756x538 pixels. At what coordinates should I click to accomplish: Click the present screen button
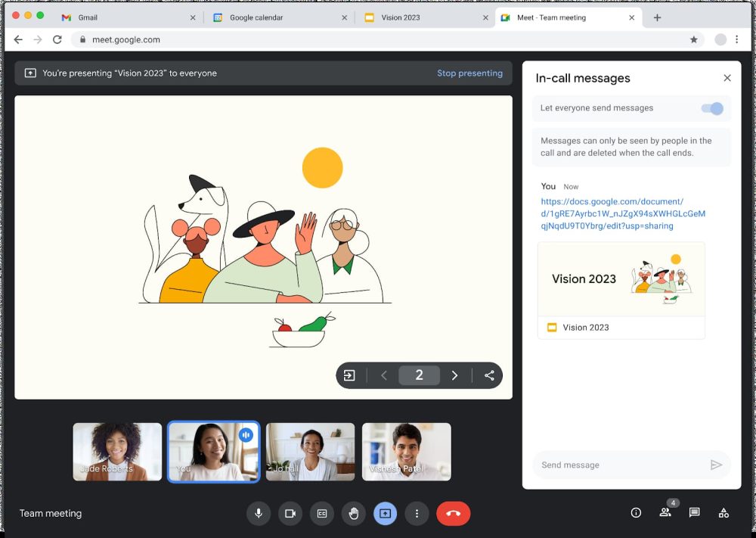385,513
